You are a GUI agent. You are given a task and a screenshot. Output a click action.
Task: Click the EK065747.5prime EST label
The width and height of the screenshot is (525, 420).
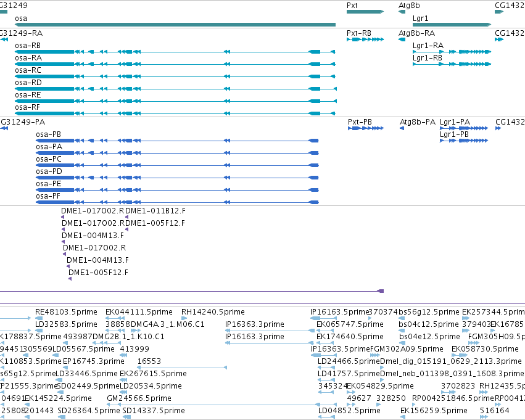(x=350, y=324)
